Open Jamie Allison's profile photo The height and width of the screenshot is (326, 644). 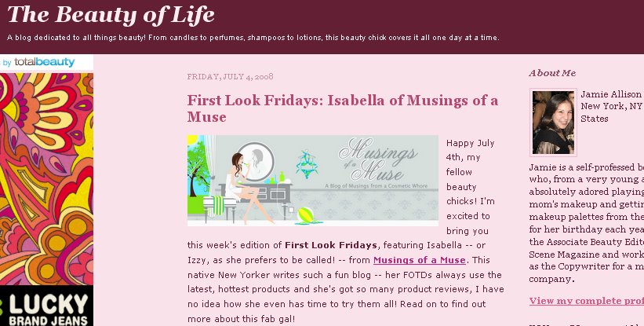click(553, 122)
